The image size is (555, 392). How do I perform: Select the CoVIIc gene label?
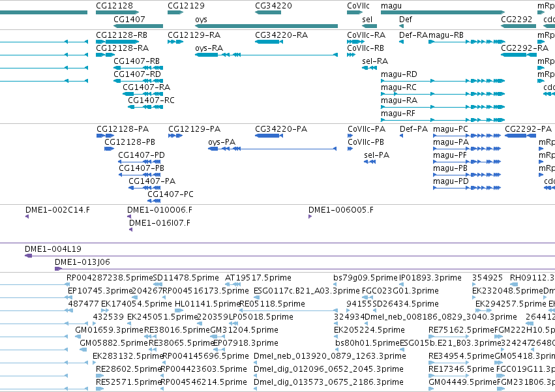(x=358, y=6)
